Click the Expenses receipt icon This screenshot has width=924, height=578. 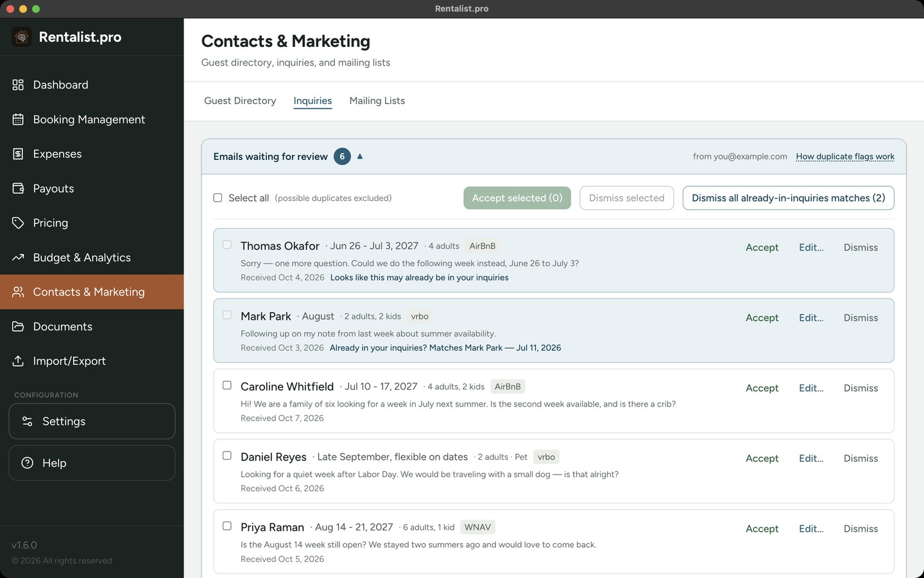point(18,154)
